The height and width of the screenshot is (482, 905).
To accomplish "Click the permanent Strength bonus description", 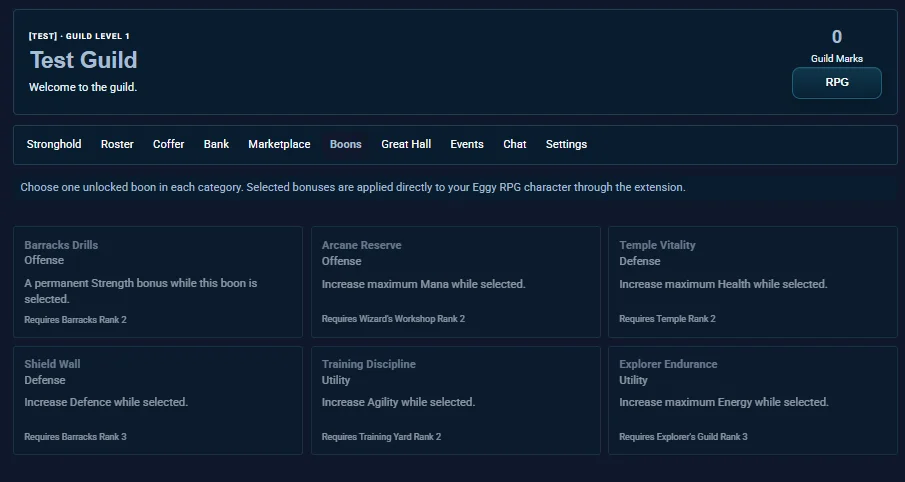I will (141, 291).
